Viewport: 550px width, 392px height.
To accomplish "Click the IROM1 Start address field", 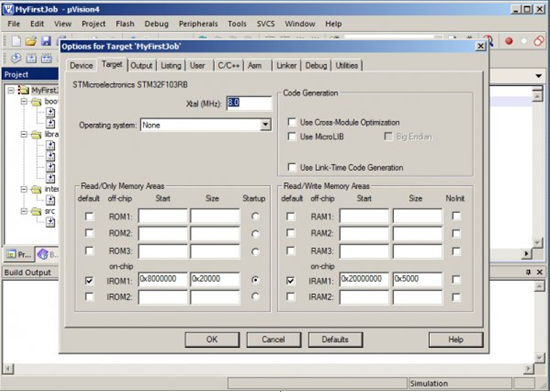I will tap(163, 279).
